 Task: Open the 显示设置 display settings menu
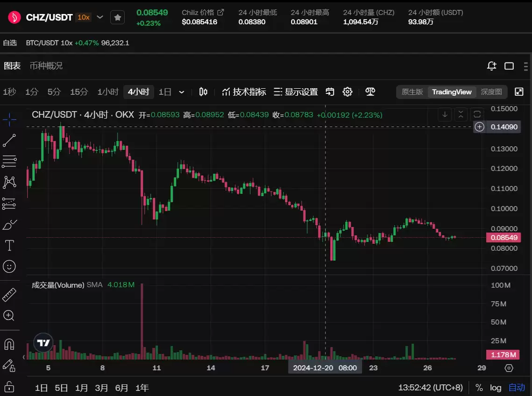tap(296, 92)
